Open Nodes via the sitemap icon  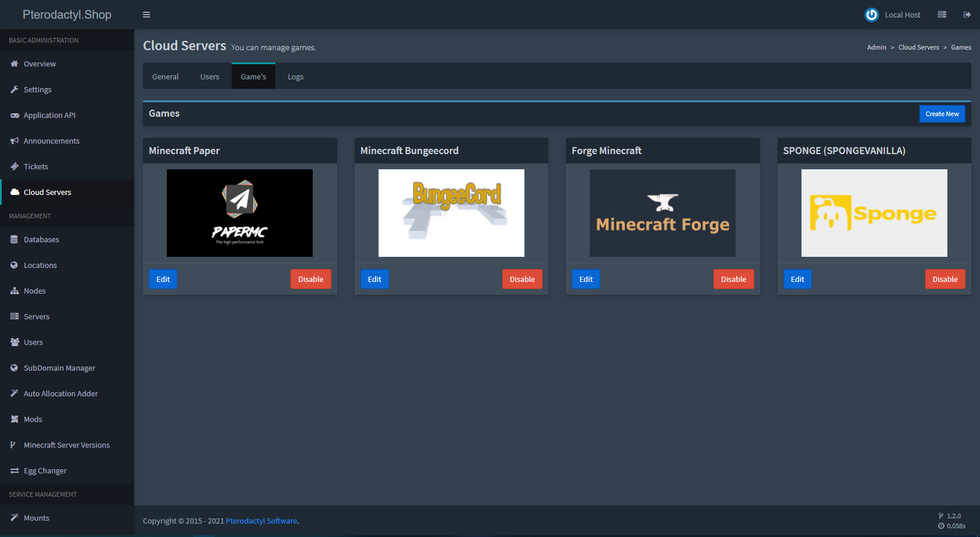15,291
